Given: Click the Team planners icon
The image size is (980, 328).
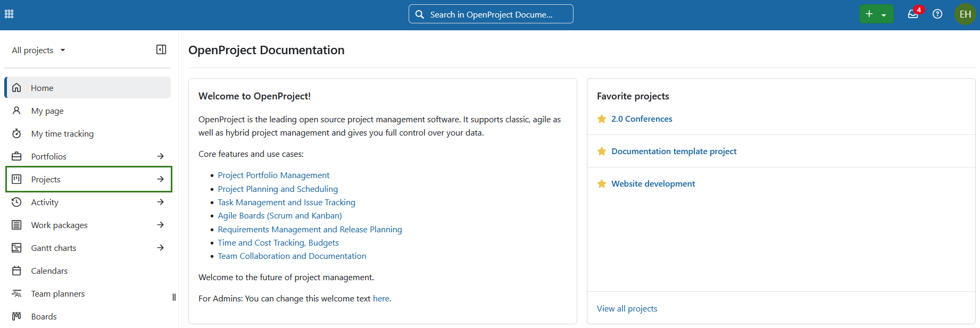Looking at the screenshot, I should pyautogui.click(x=16, y=293).
